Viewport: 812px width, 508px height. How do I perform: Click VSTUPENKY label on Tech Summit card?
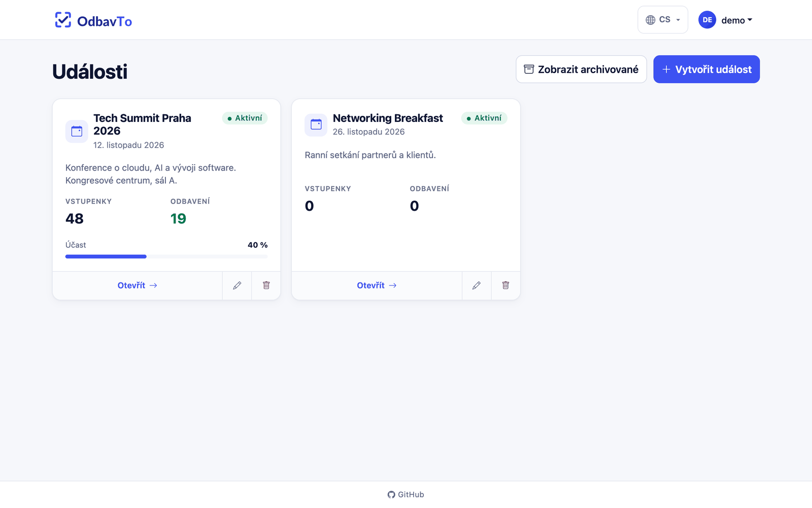pos(89,202)
